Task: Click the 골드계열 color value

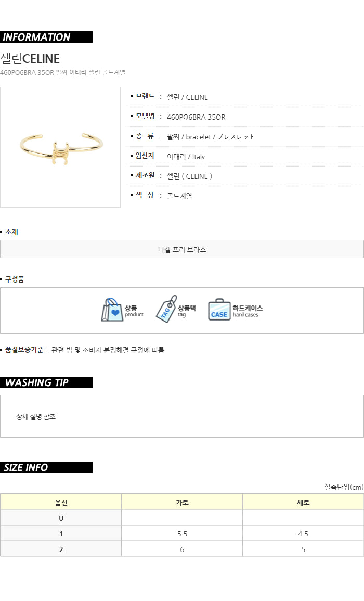Action: 179,196
